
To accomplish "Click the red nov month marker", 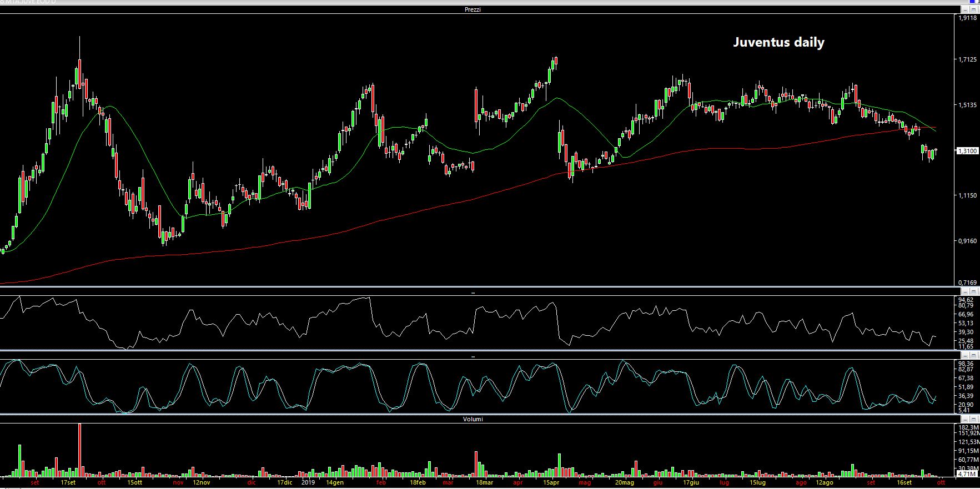I will click(178, 482).
